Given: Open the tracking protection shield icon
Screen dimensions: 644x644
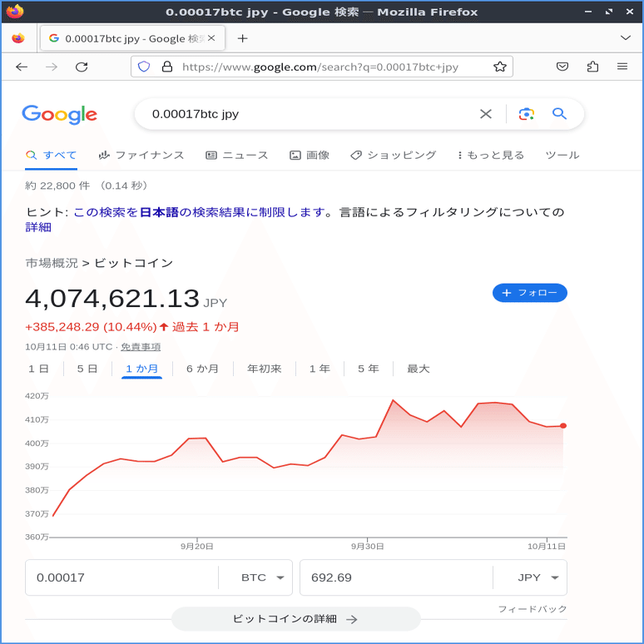Looking at the screenshot, I should click(x=144, y=67).
